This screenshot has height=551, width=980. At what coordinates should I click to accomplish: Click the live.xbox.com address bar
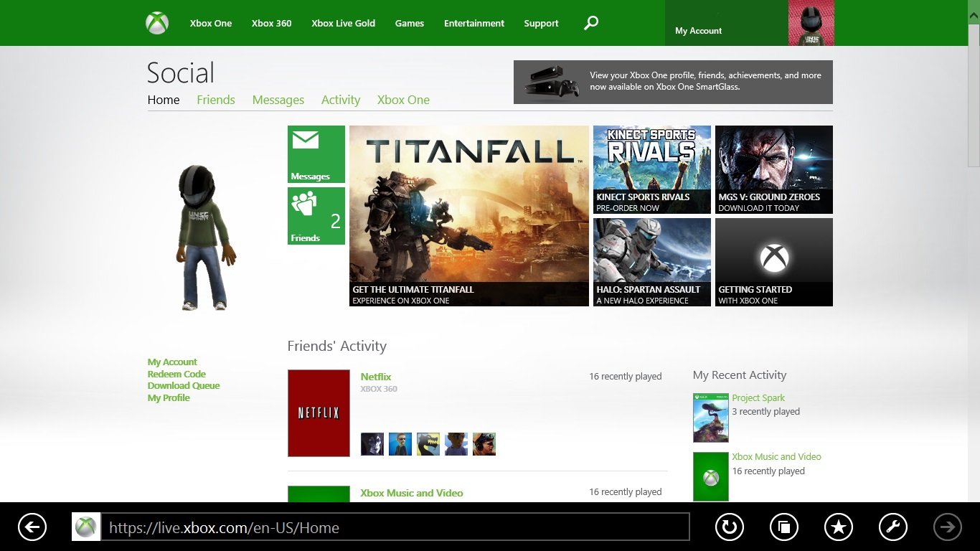395,527
